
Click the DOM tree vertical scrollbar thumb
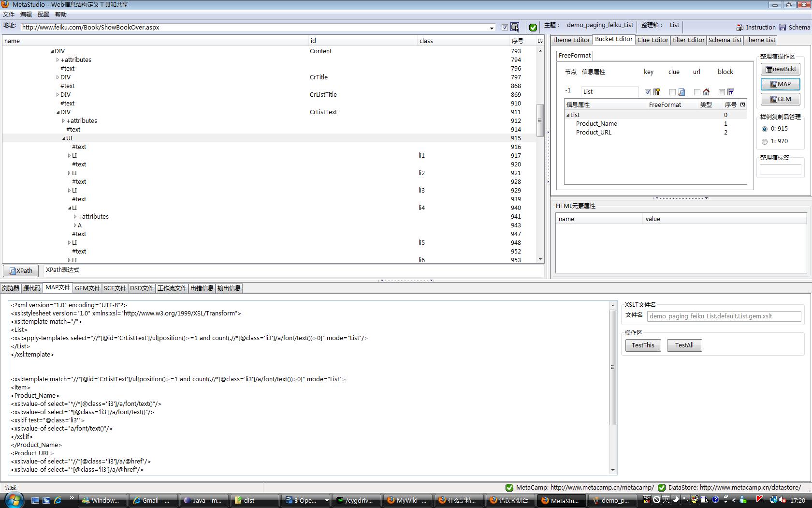click(x=540, y=120)
